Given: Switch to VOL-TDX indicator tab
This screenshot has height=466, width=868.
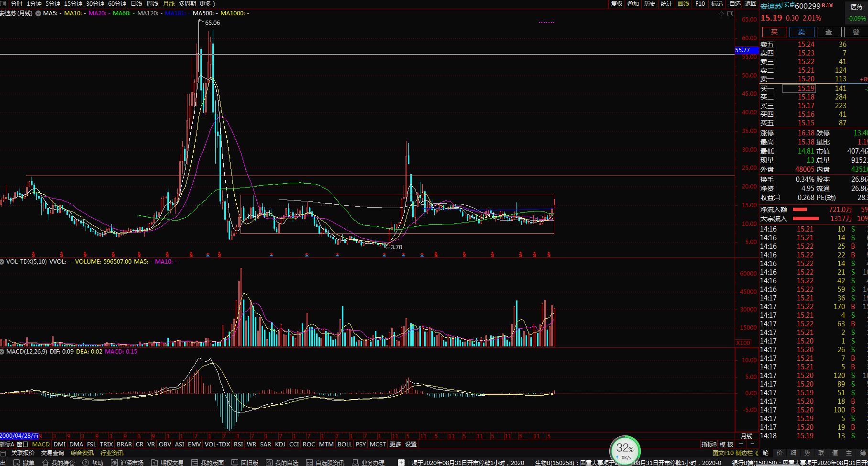Looking at the screenshot, I should coord(217,444).
